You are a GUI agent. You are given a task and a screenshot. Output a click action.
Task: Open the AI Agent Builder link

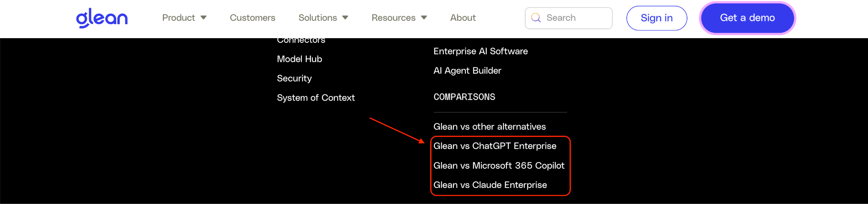pyautogui.click(x=467, y=71)
